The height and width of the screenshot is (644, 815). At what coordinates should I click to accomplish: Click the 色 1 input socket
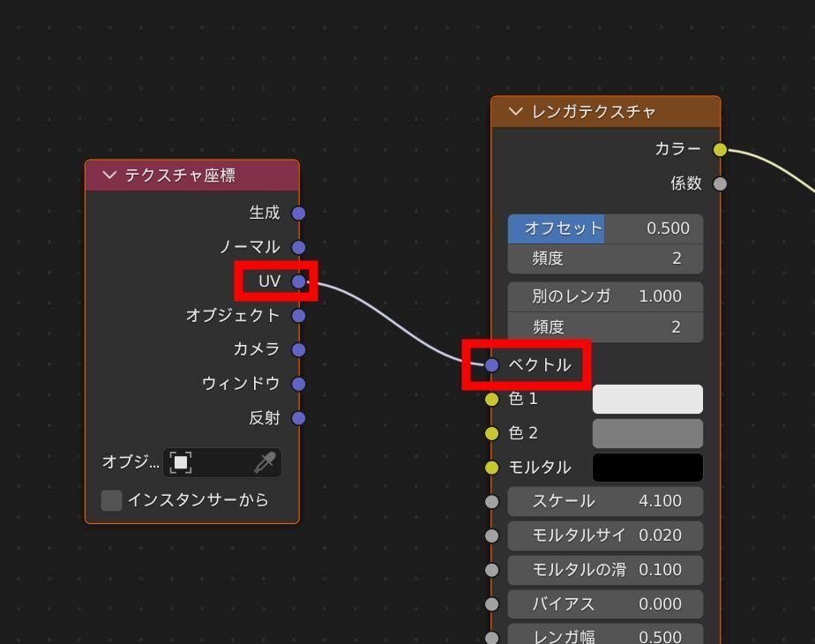pyautogui.click(x=491, y=399)
